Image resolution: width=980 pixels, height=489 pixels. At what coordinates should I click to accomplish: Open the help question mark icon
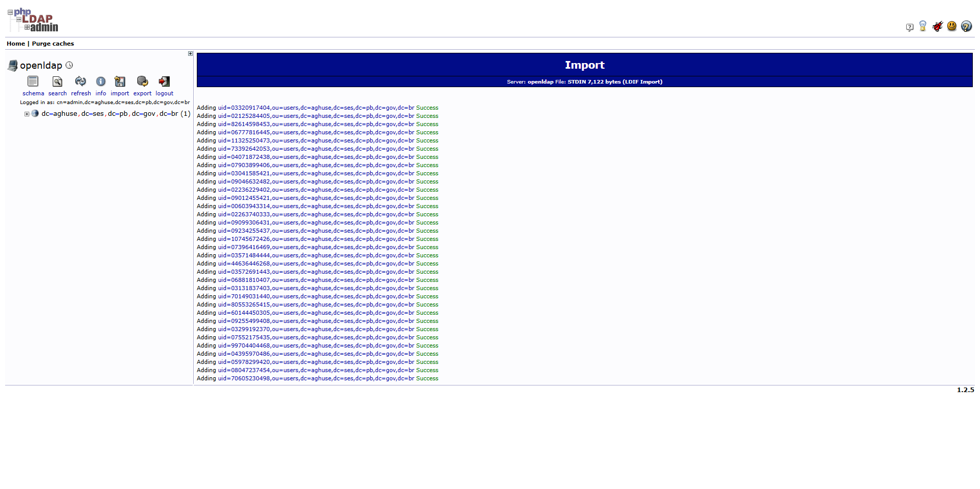click(x=966, y=26)
